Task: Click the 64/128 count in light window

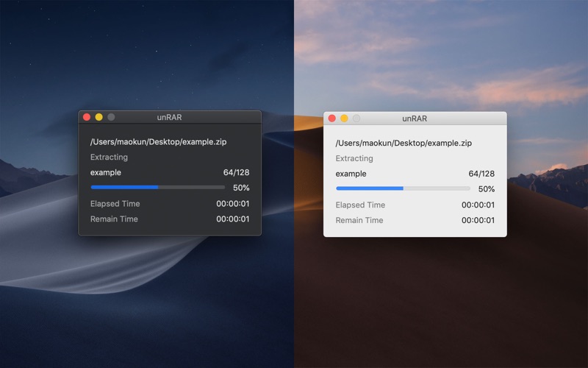Action: 481,174
